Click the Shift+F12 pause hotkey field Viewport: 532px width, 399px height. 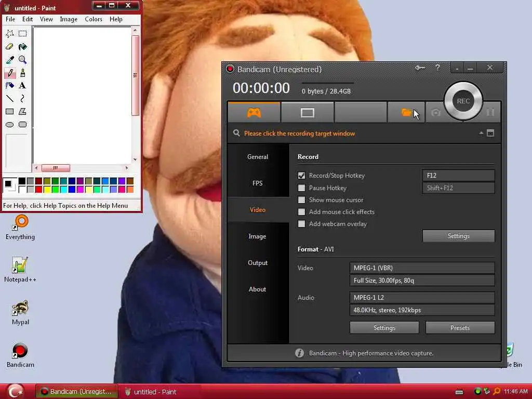[x=458, y=188]
